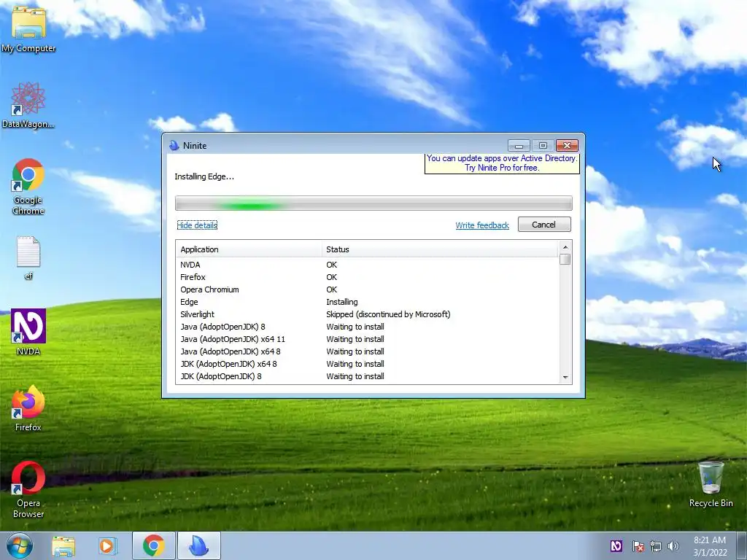Click 'Skipped (discontinued by Microsoft)' status
This screenshot has height=560, width=747.
(388, 314)
